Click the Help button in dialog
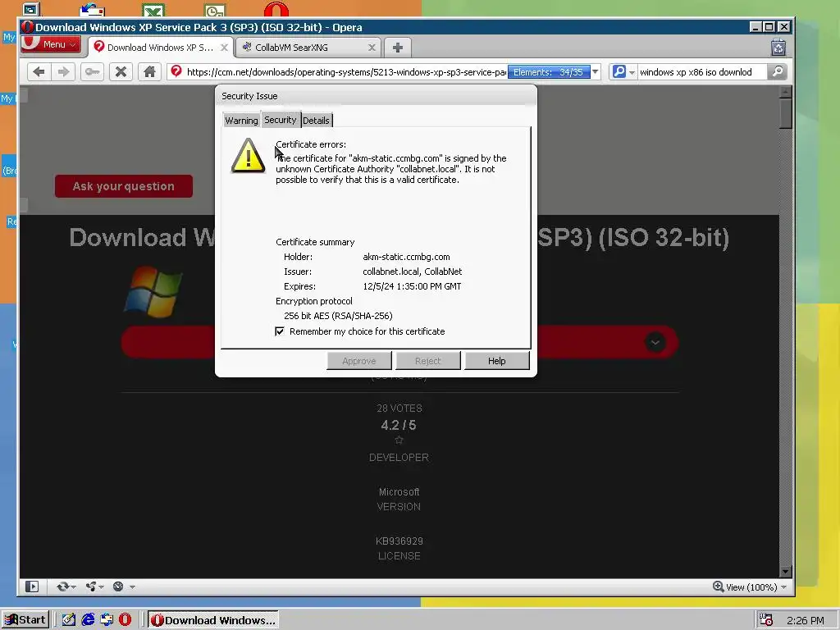The height and width of the screenshot is (630, 840). 496,361
